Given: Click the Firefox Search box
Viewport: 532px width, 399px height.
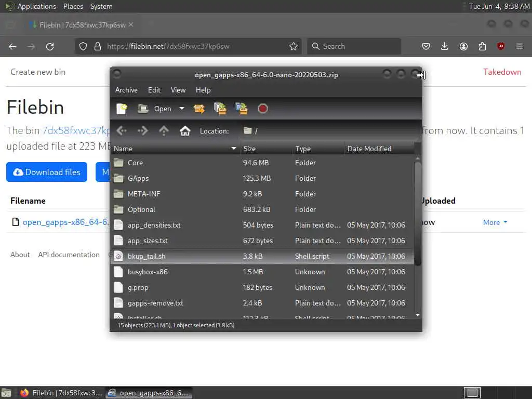Looking at the screenshot, I should [354, 46].
